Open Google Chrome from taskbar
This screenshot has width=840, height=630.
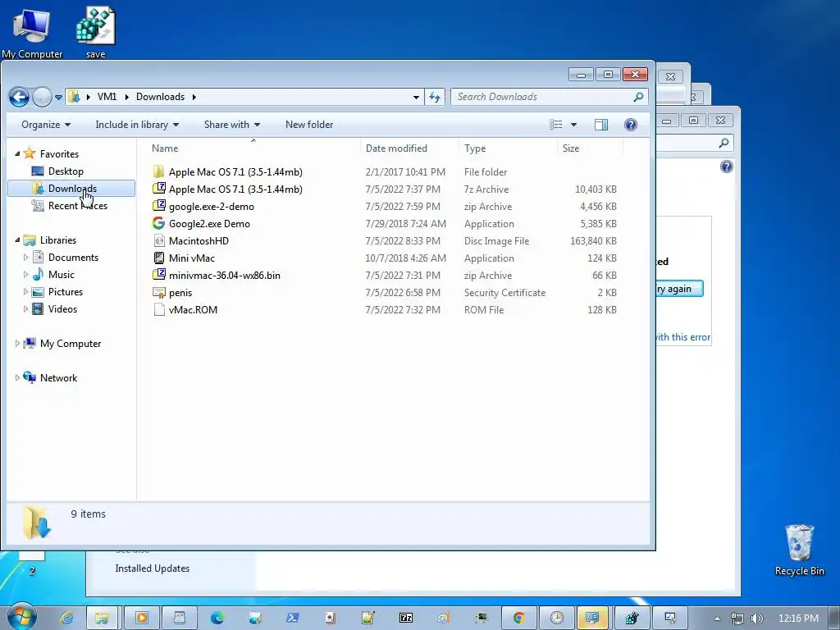(x=518, y=618)
